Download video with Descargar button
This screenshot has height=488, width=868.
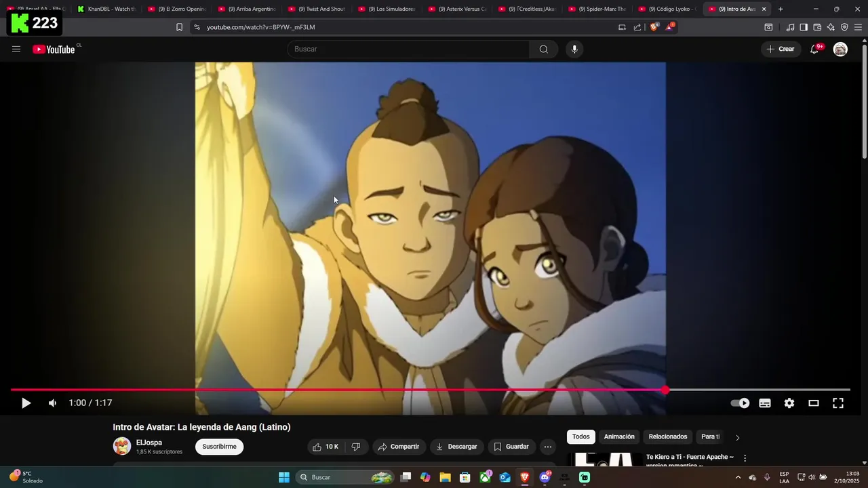click(x=456, y=447)
